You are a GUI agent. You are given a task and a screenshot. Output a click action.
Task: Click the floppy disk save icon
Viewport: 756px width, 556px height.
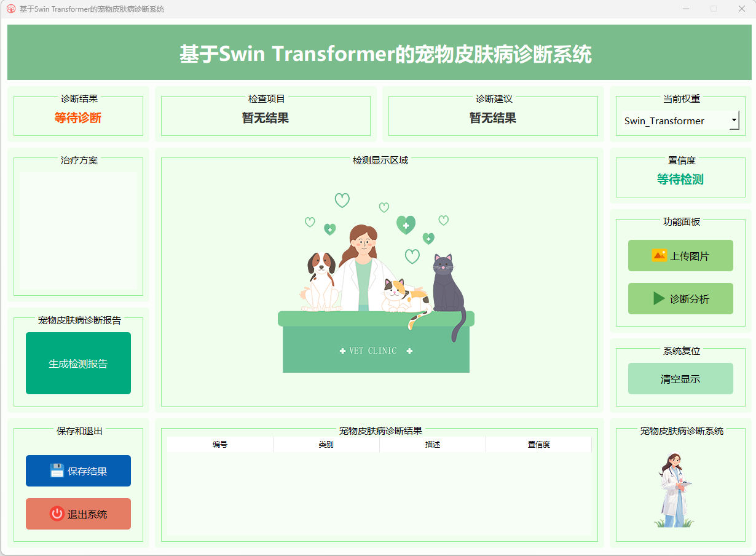[57, 471]
